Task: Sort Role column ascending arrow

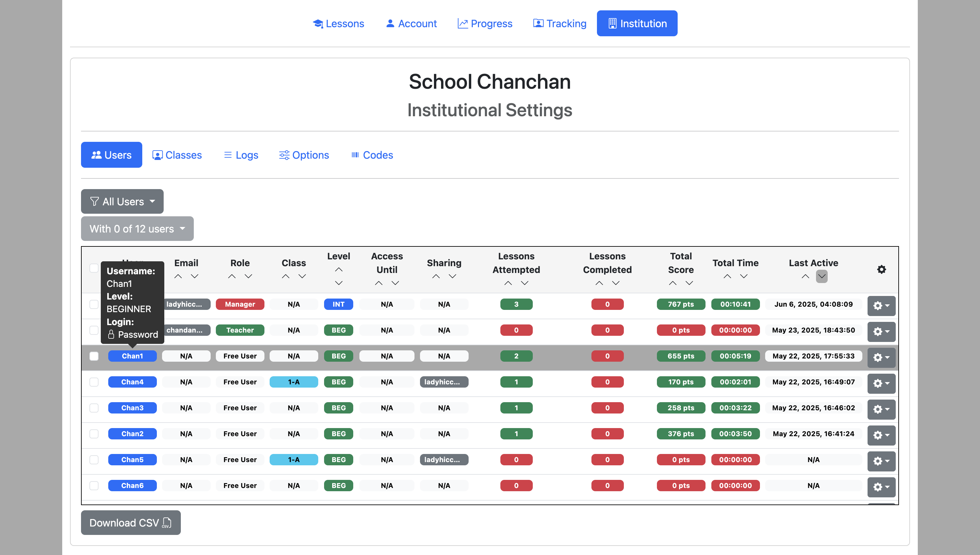Action: pos(232,276)
